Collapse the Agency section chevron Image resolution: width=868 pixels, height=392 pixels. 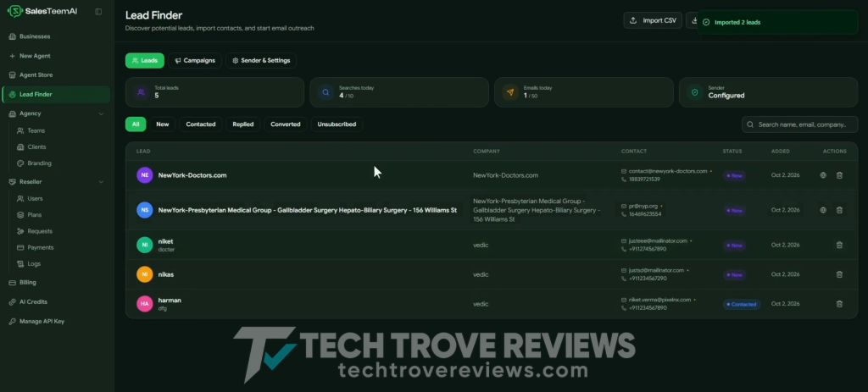(101, 113)
